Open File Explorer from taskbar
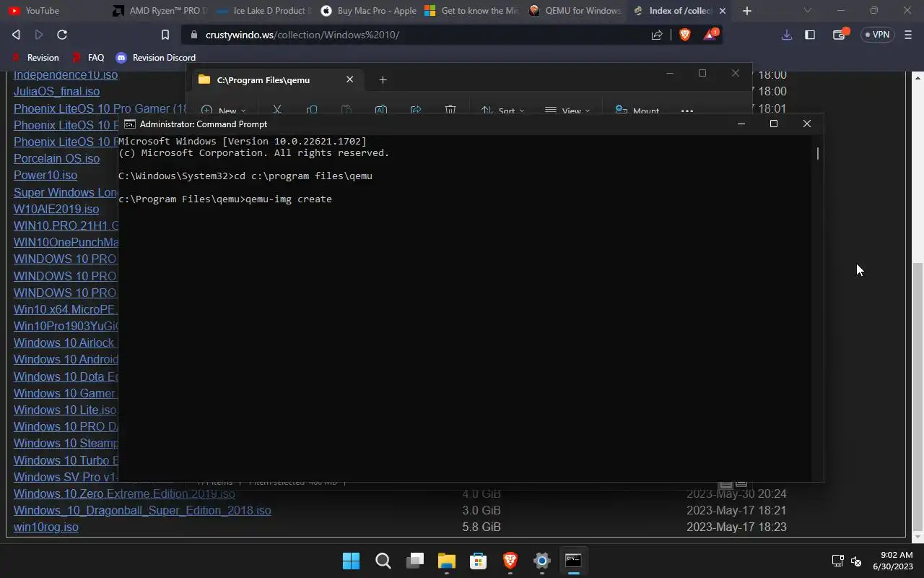Screen dimensions: 924x578 tap(447, 561)
